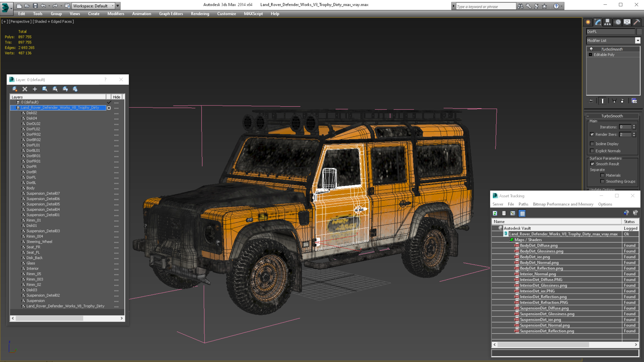Open the Create command panel tab
The width and height of the screenshot is (644, 362).
coord(588,22)
